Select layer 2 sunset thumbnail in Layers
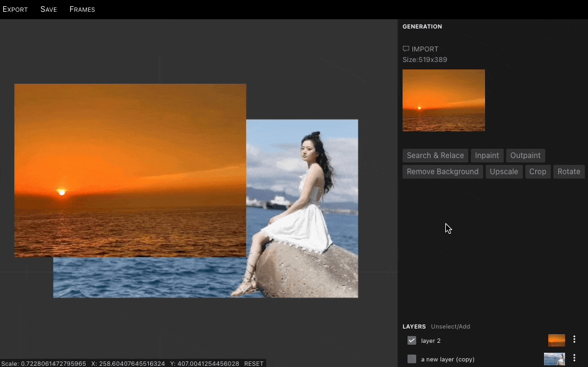The image size is (588, 367). [556, 340]
